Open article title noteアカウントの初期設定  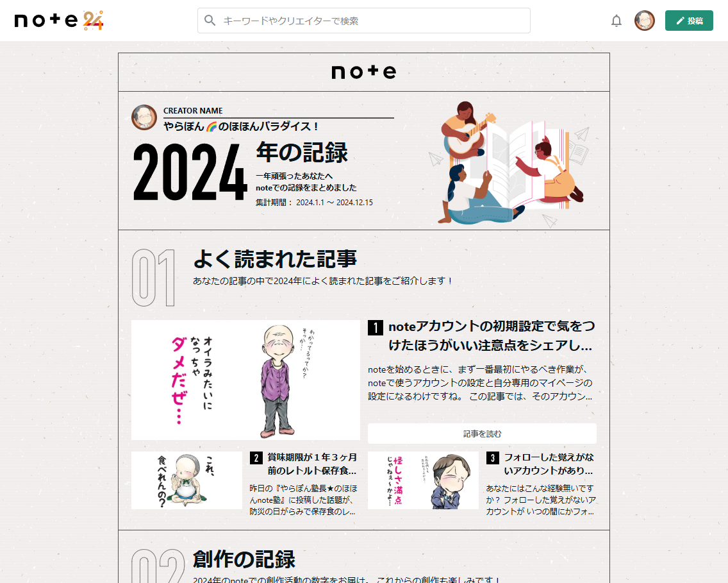click(x=490, y=335)
